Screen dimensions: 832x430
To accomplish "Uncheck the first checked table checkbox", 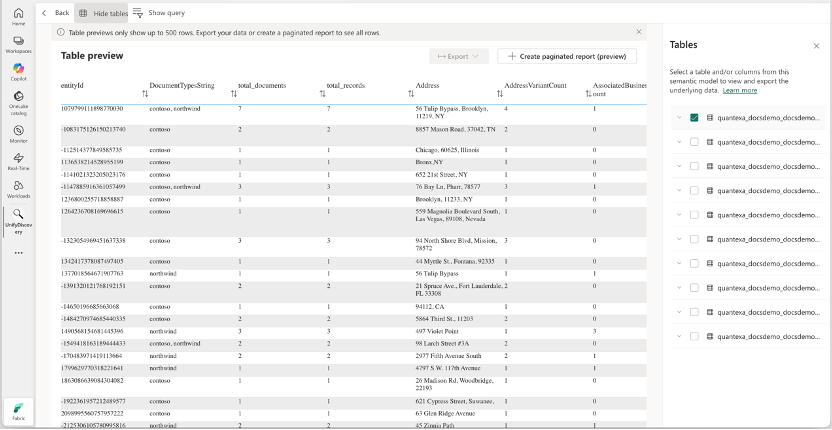I will tap(694, 118).
